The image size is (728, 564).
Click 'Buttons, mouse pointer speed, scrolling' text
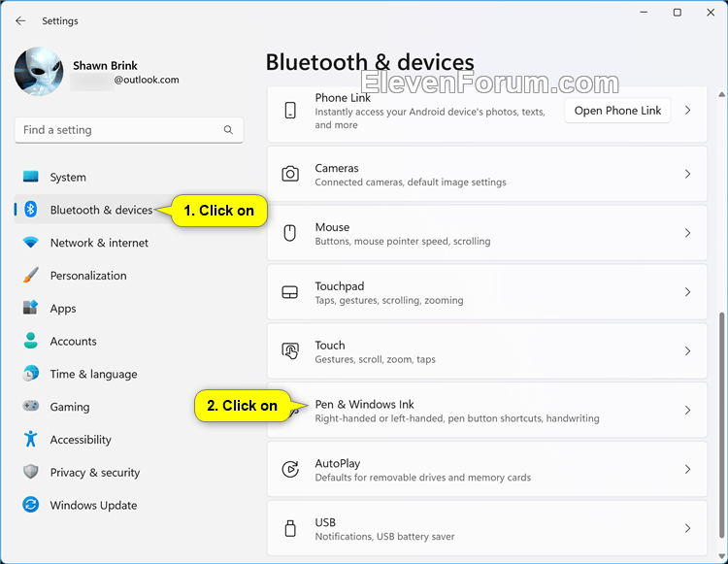click(x=403, y=242)
